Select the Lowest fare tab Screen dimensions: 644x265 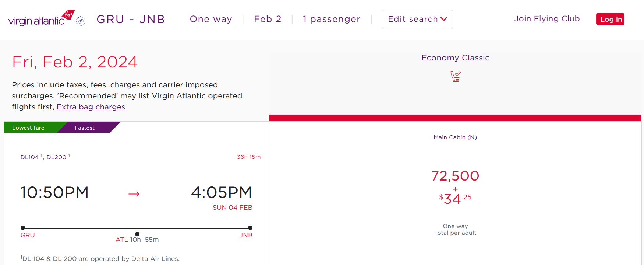28,128
